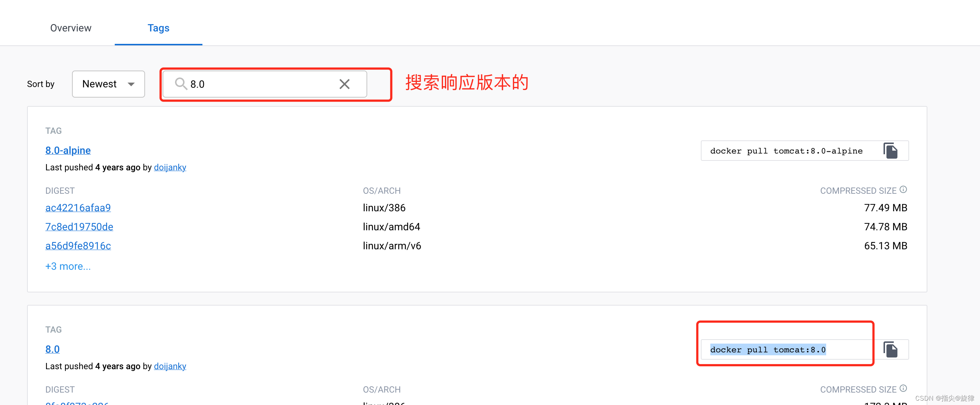Click the magnifier search icon

[181, 84]
